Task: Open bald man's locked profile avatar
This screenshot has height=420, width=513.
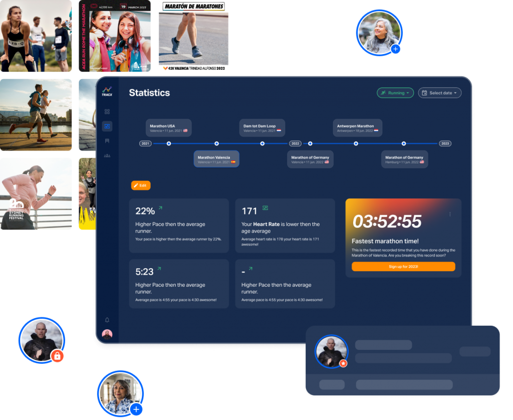Action: click(x=42, y=340)
